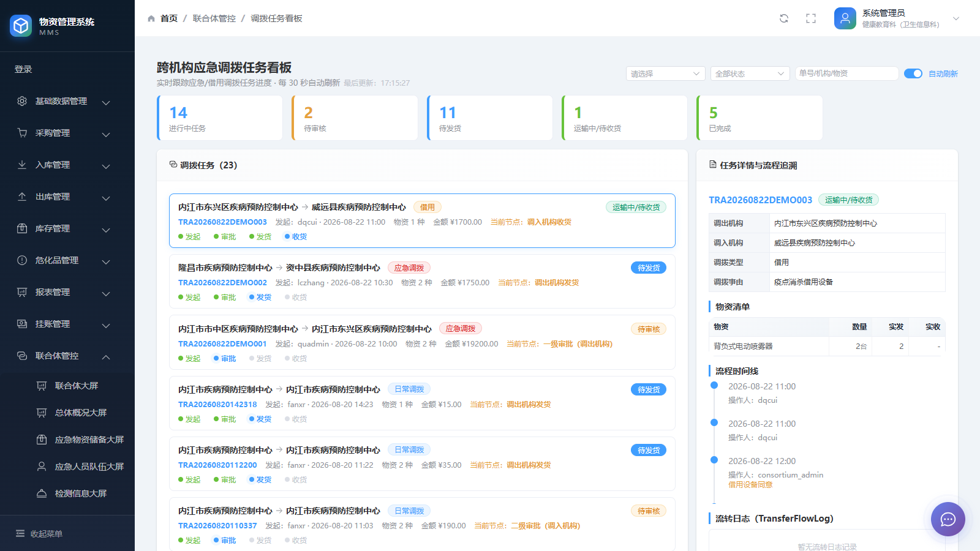
Task: Expand the 出库管理 menu chevron
Action: [x=106, y=198]
